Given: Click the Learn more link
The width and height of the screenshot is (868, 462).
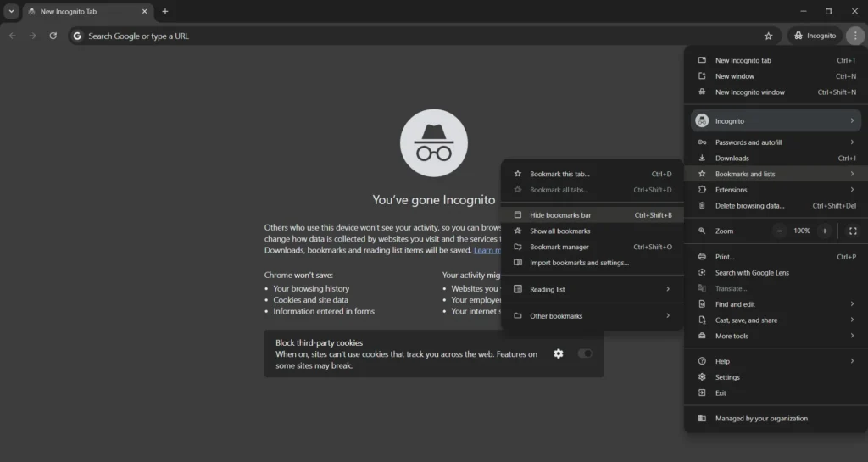Looking at the screenshot, I should (487, 250).
